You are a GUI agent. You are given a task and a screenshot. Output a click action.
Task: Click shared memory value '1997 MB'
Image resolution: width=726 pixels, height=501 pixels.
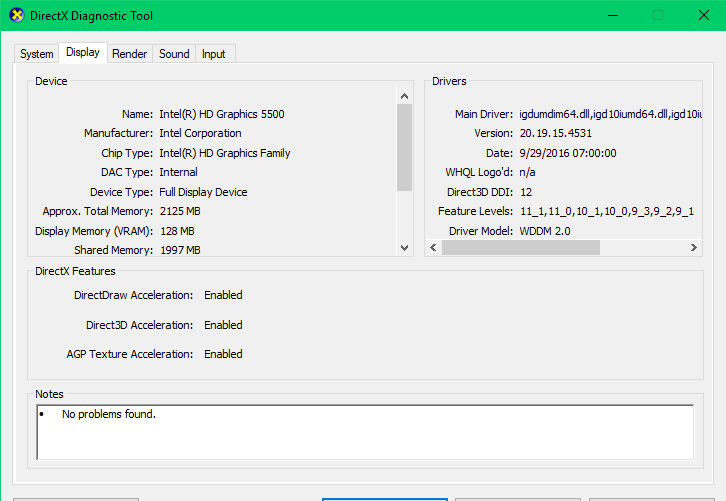tap(180, 250)
